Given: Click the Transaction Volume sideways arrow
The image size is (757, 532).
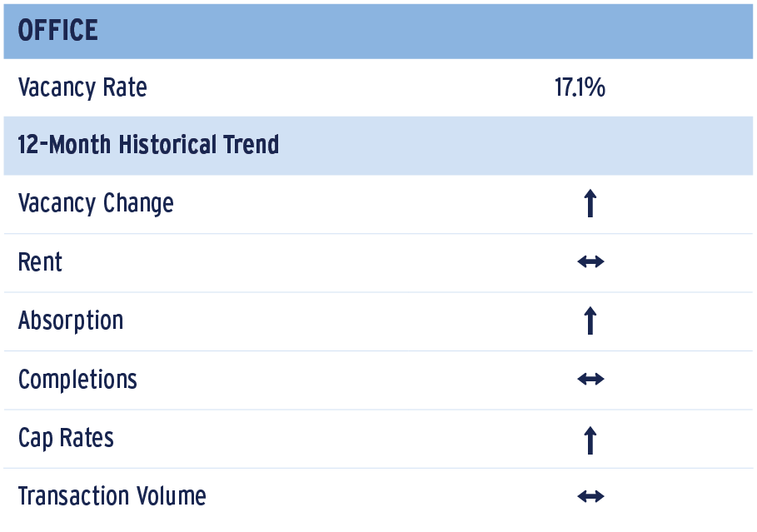Looking at the screenshot, I should [590, 496].
